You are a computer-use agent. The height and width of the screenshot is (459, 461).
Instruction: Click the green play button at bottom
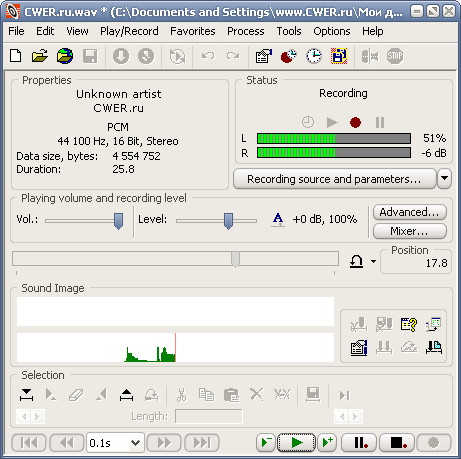coord(296,443)
